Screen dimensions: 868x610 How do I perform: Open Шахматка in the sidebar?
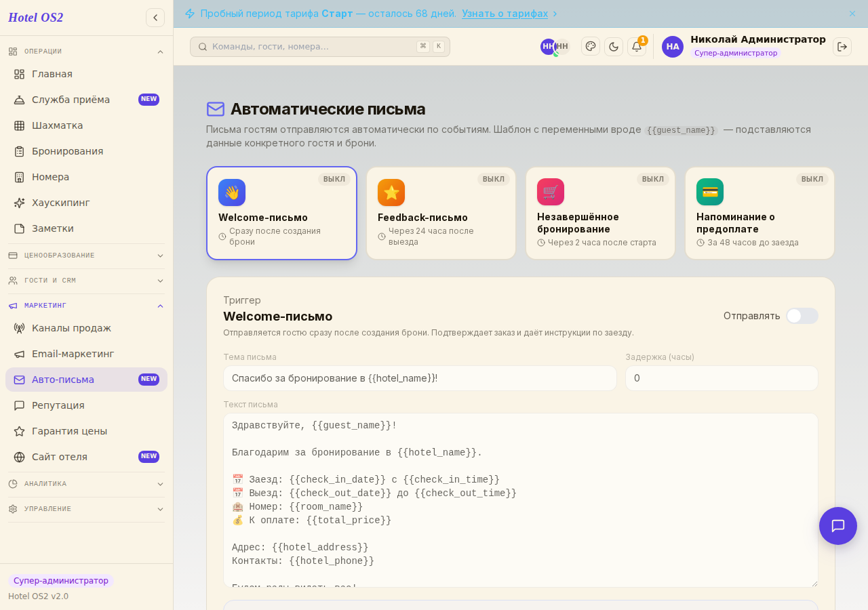pos(86,125)
